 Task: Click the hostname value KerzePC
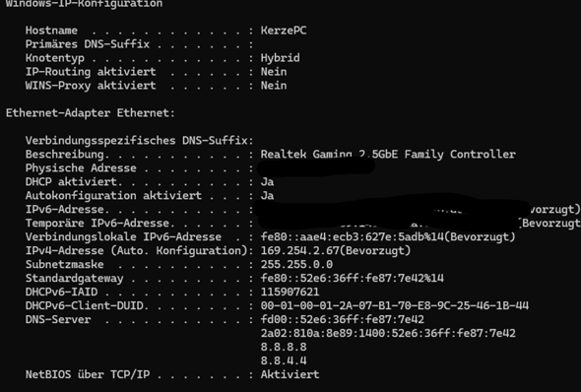[x=284, y=31]
